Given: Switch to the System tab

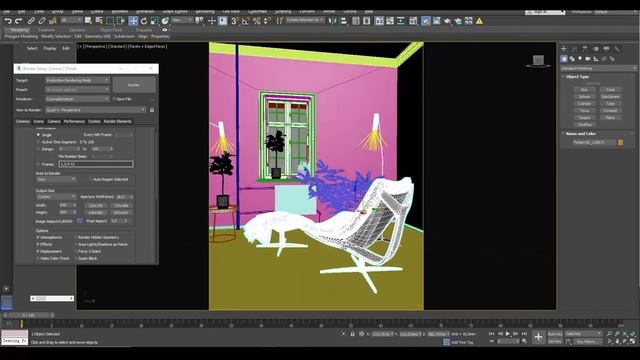Looking at the screenshot, I should click(x=94, y=121).
